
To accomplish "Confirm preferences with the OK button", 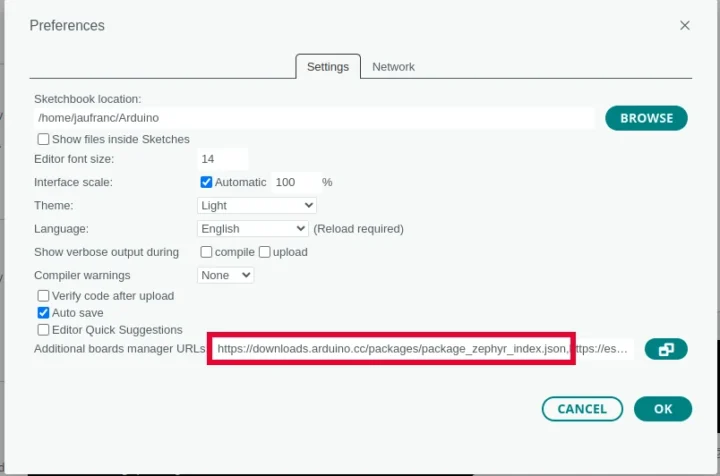I will (663, 408).
